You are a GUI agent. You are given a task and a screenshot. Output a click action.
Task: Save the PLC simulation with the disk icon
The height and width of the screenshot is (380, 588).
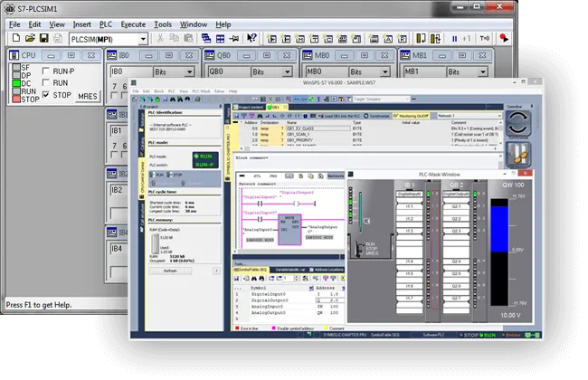click(x=43, y=38)
